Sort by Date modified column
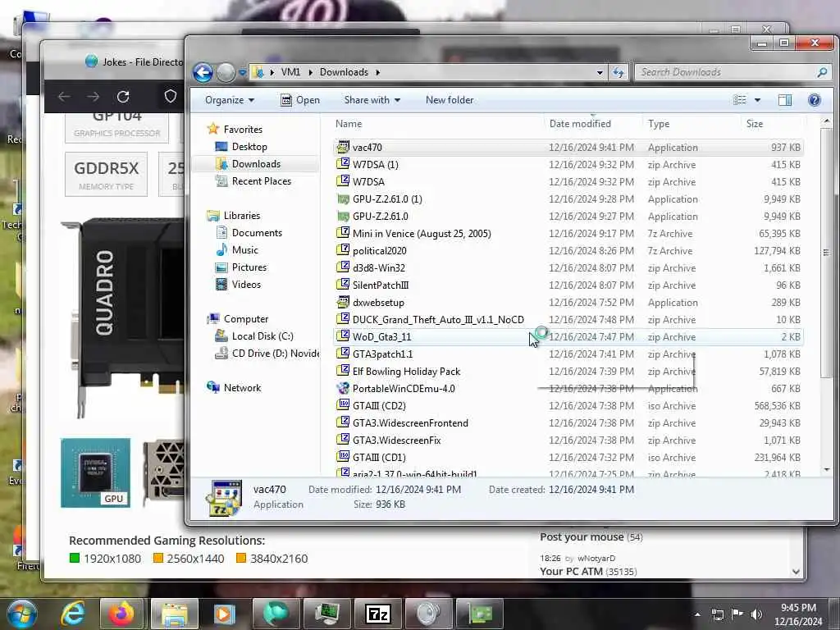Image resolution: width=840 pixels, height=630 pixels. (580, 124)
